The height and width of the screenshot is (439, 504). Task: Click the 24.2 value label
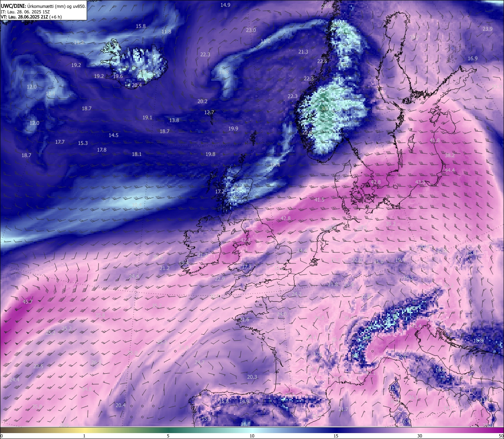coord(296,295)
